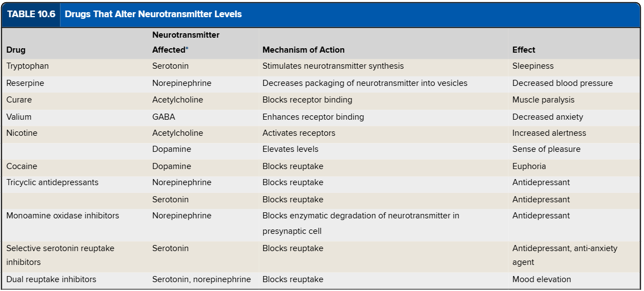Select the "Dual reuptake inhibitors" cell
The image size is (644, 291).
(x=51, y=279)
